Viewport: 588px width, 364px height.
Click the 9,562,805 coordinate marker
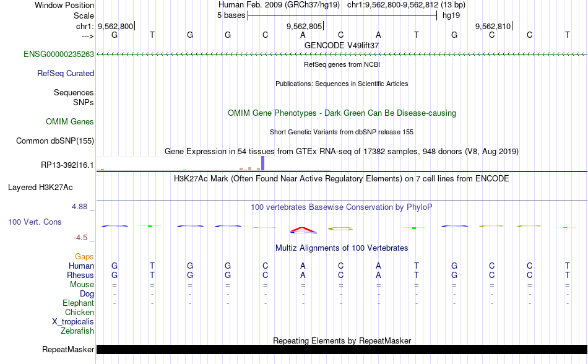point(304,26)
